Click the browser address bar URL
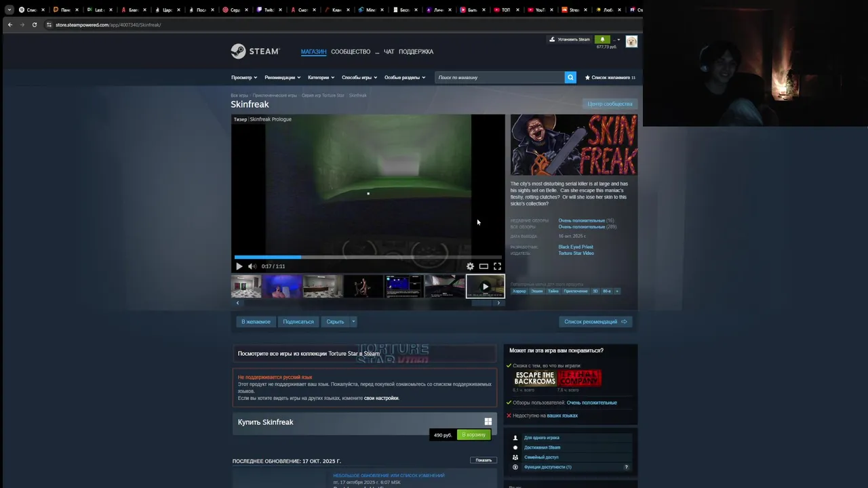This screenshot has height=488, width=868. 108,24
